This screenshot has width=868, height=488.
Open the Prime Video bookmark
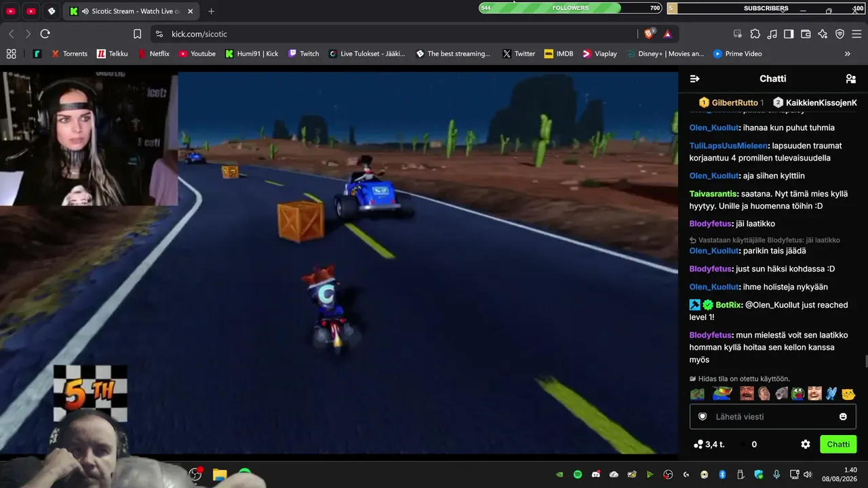(x=738, y=54)
